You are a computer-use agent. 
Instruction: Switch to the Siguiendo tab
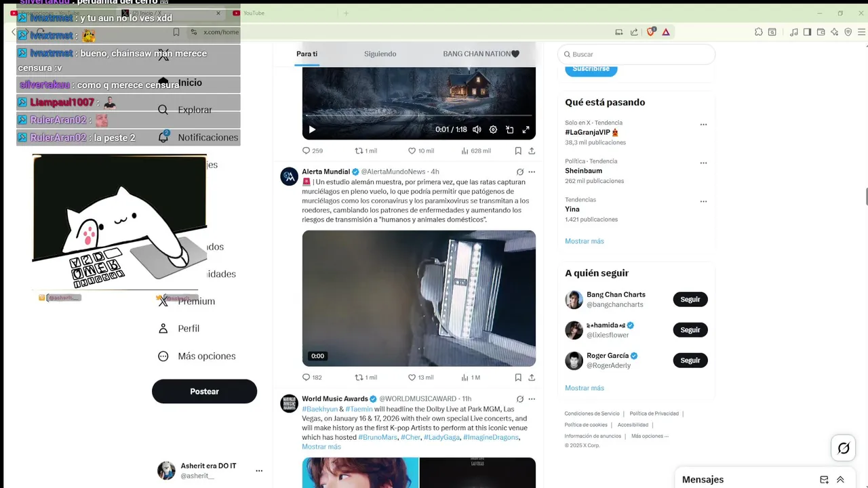380,54
